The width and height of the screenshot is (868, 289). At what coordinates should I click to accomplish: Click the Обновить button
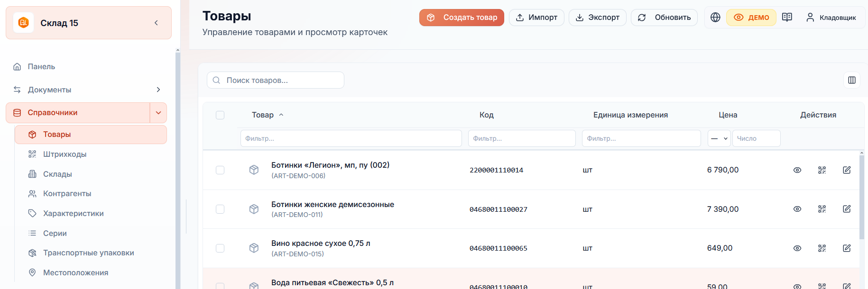(x=664, y=18)
